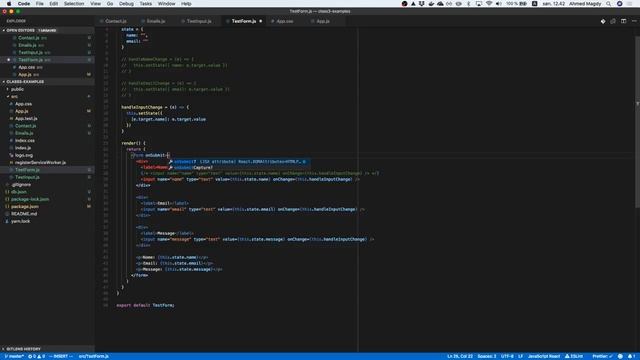Click the ESLint status item
The height and width of the screenshot is (360, 640).
tap(574, 356)
